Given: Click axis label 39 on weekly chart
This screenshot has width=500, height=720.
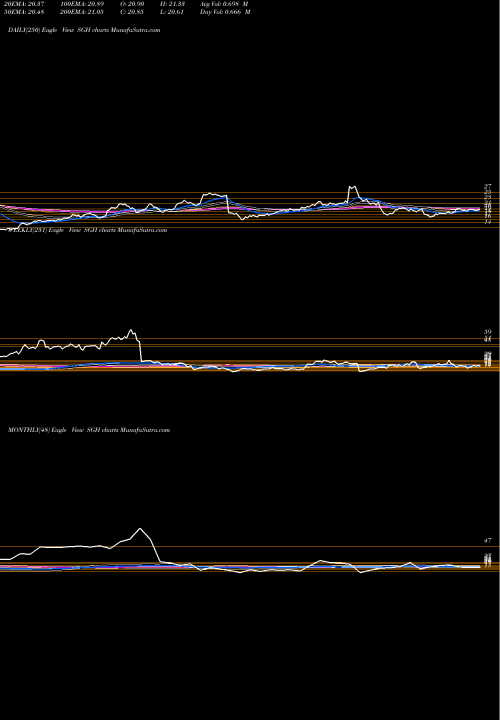Looking at the screenshot, I should (488, 332).
